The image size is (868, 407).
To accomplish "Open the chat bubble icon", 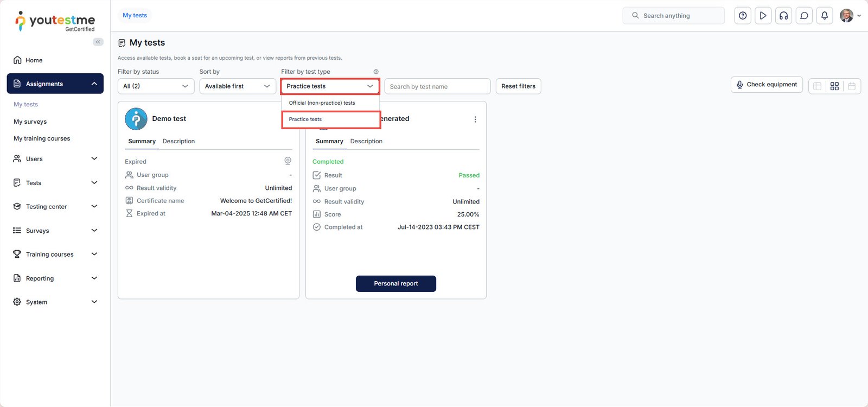I will (x=804, y=16).
